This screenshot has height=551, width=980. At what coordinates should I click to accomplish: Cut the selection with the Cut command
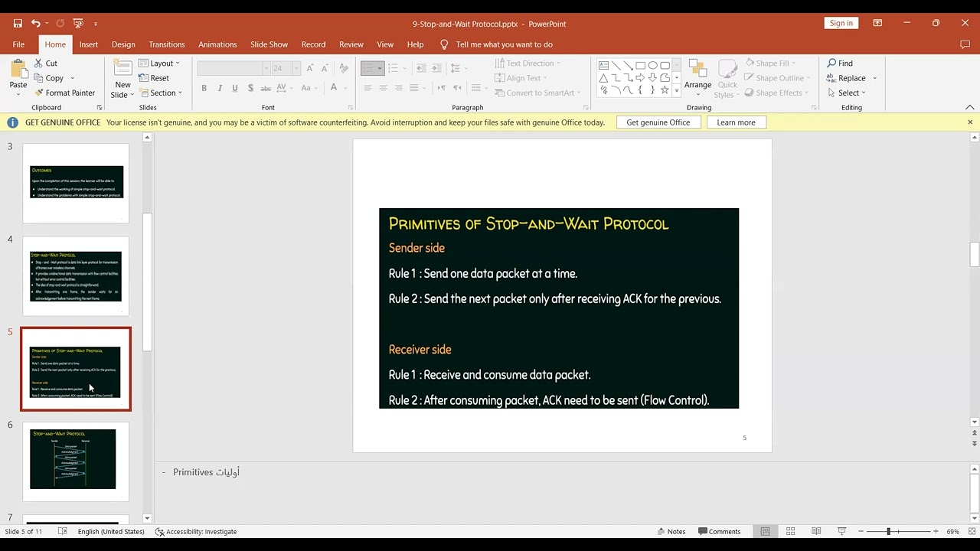[x=45, y=64]
